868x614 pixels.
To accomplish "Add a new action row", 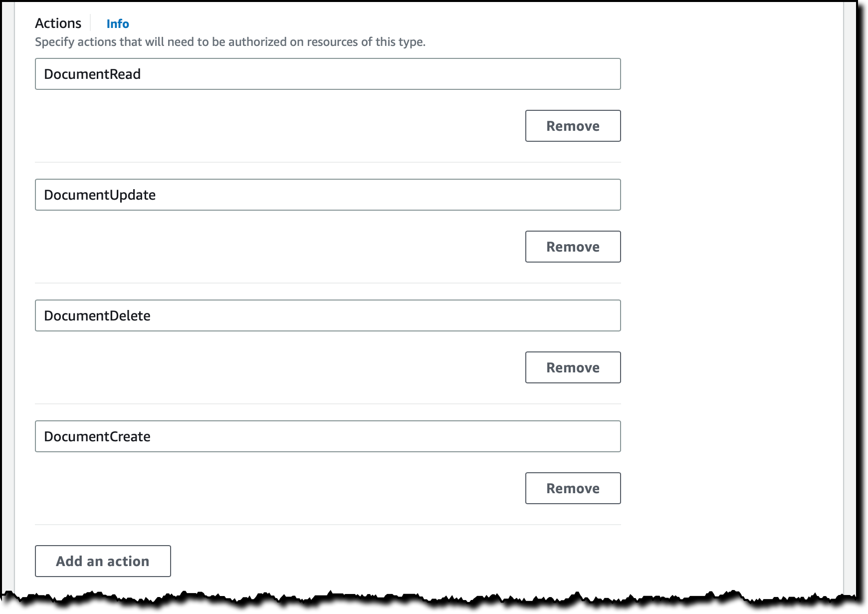I will pos(103,561).
